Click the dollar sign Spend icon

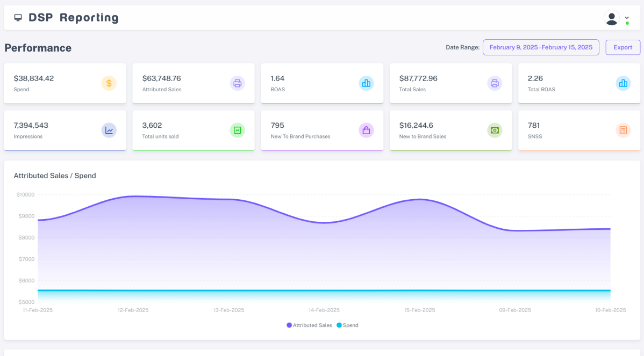pos(109,83)
